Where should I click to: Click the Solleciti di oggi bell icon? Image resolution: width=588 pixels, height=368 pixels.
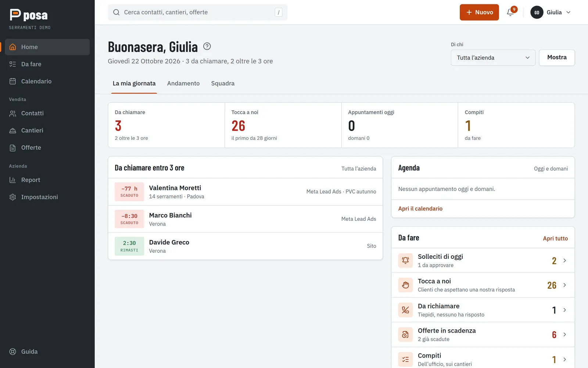405,261
